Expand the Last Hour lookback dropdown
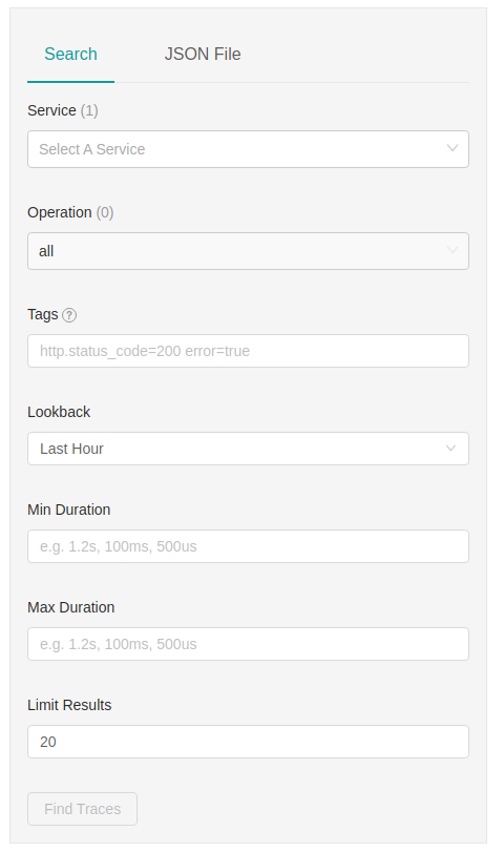 tap(248, 449)
